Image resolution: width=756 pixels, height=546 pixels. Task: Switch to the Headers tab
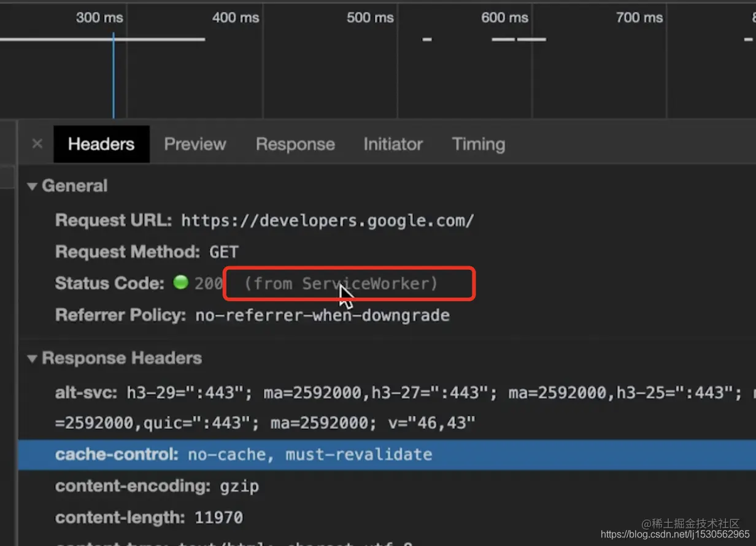101,144
